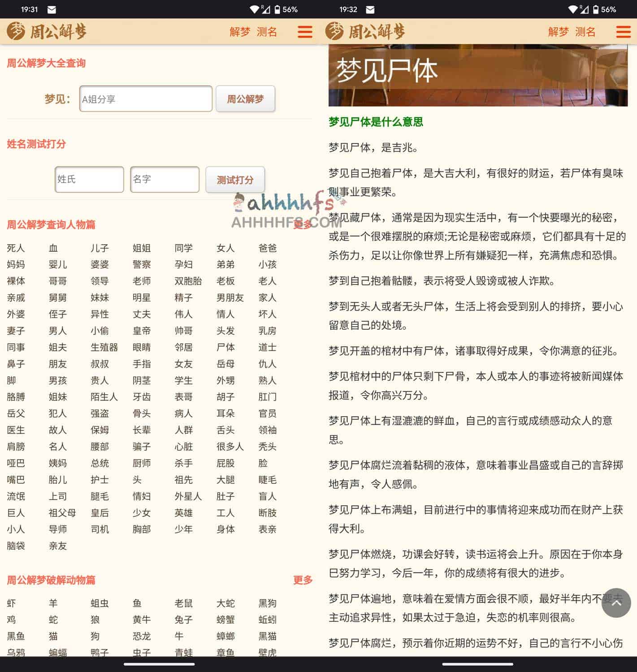Open the 死人 dream entry
Screen dimensions: 637x672
point(16,248)
